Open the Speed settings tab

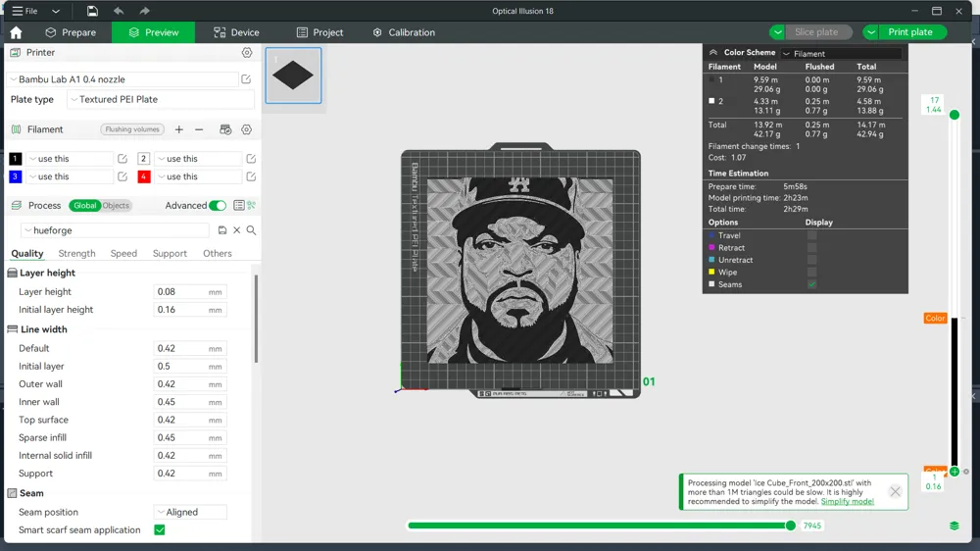coord(123,253)
